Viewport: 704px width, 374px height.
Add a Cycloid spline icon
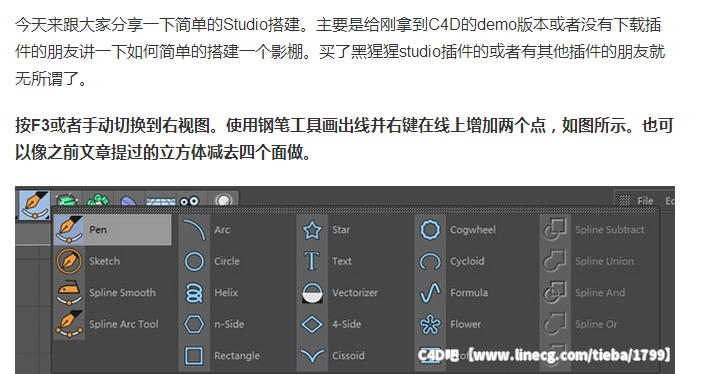(430, 261)
